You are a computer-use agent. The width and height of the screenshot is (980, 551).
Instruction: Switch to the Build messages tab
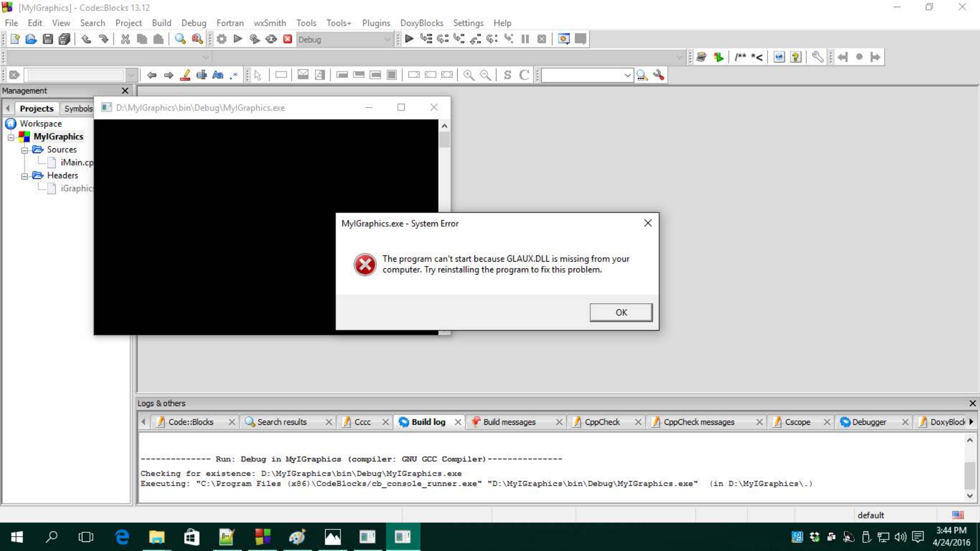pyautogui.click(x=509, y=422)
